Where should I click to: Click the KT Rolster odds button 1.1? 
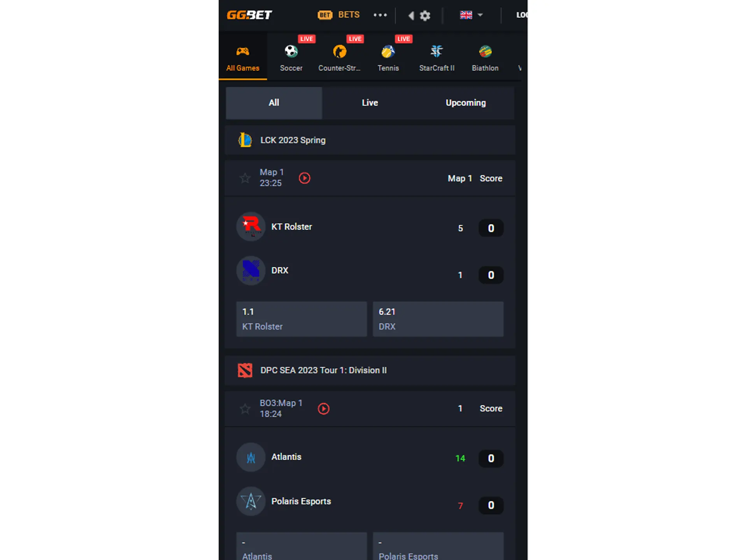click(x=301, y=318)
